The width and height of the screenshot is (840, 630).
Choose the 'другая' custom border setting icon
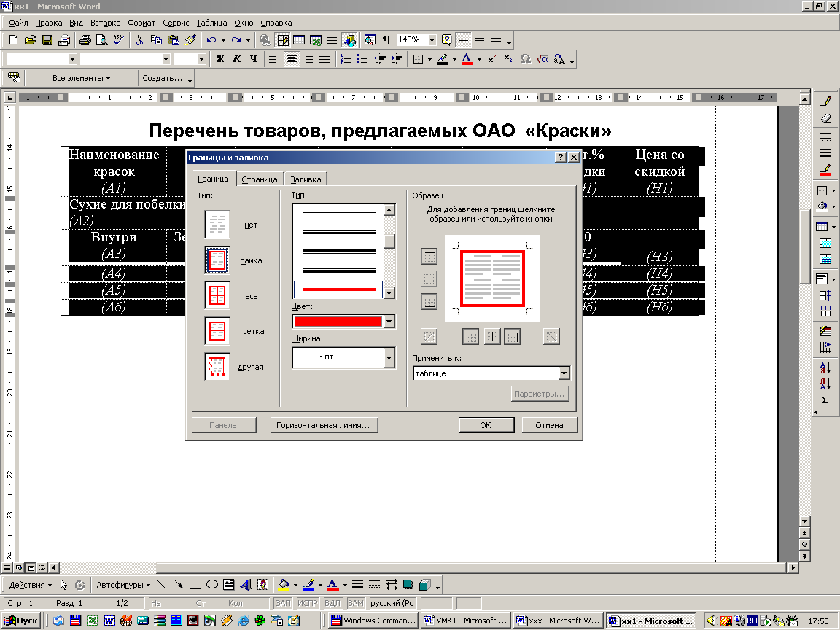217,367
